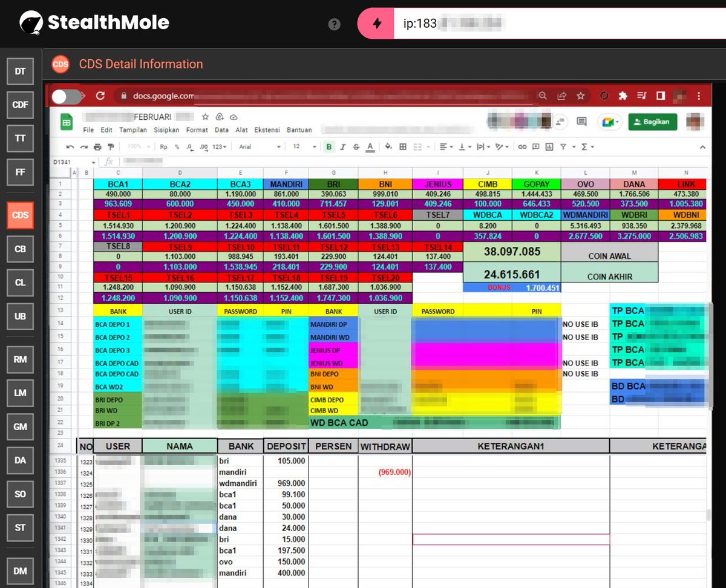
Task: Flip the white toggle switch in browser bar
Action: 67,96
